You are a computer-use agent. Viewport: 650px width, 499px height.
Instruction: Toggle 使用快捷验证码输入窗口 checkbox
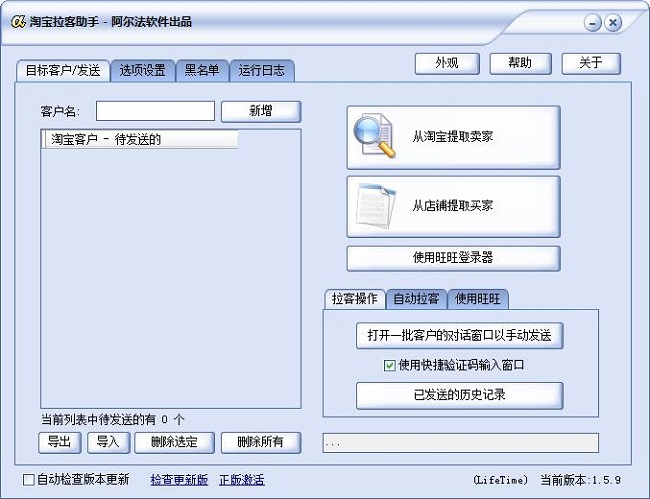[x=389, y=366]
